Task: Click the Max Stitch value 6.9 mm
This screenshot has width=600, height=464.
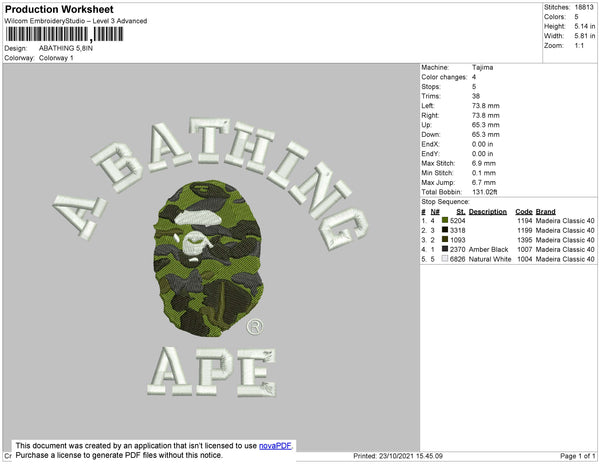Action: pyautogui.click(x=484, y=163)
